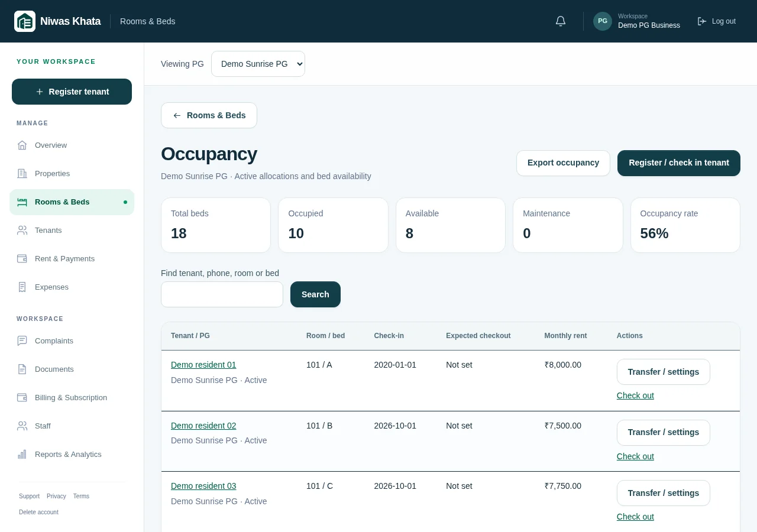This screenshot has height=532, width=757.
Task: Click the Billing & Subscription wallet icon
Action: point(22,397)
